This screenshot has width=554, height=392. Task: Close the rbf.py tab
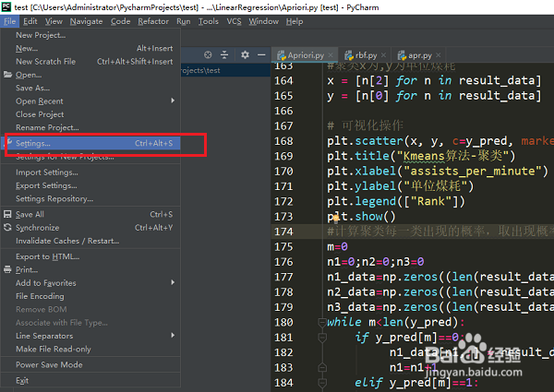[383, 55]
